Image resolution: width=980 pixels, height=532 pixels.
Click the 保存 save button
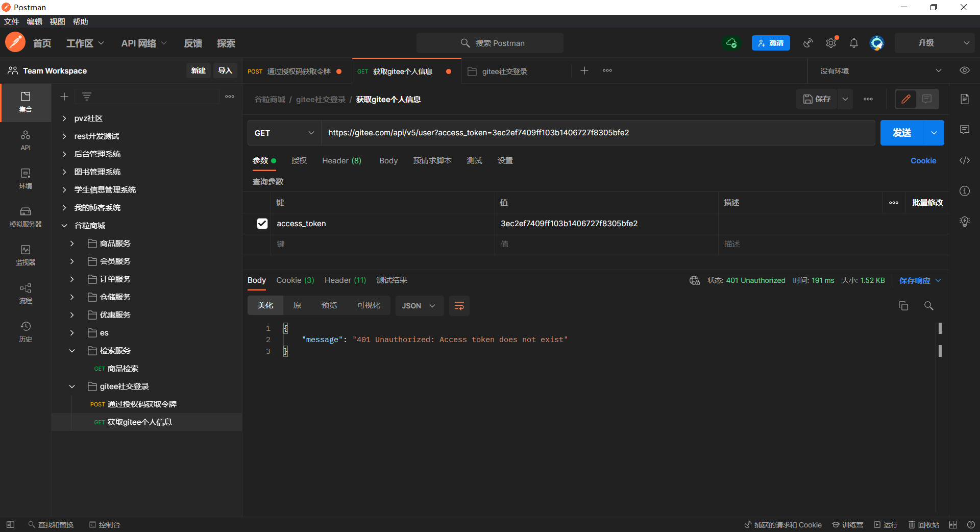coord(817,99)
